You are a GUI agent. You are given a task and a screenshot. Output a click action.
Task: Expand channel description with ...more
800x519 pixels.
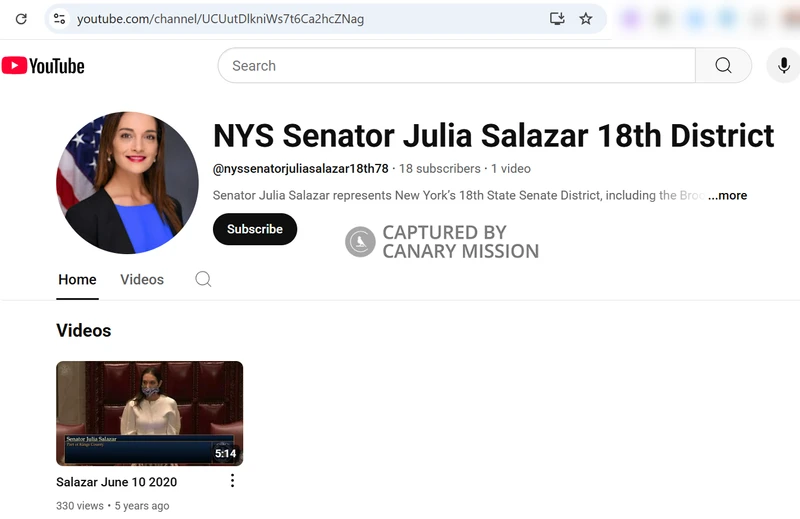(x=727, y=195)
